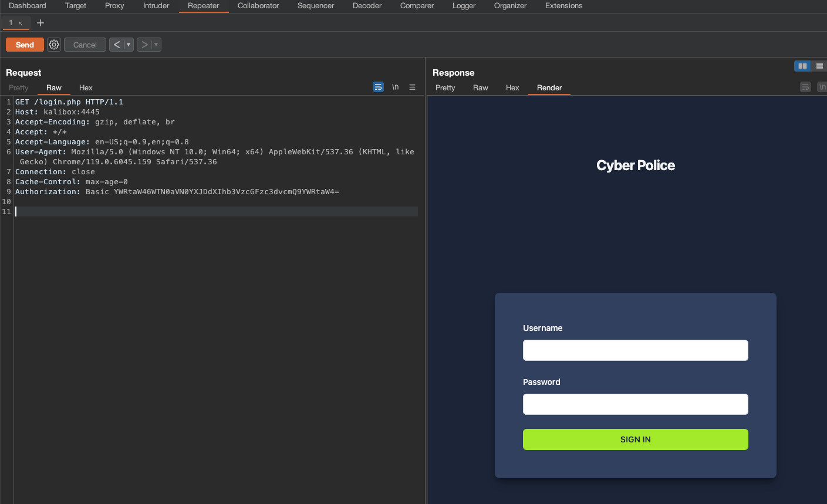Click the Accept: */* header line

click(41, 132)
